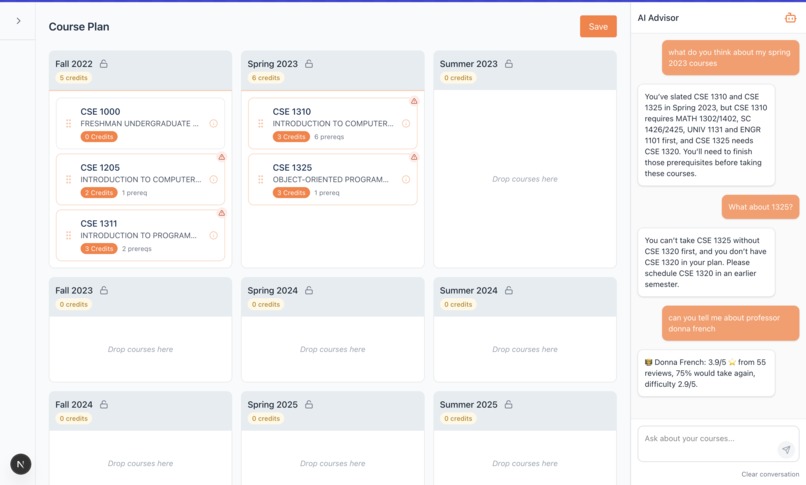
Task: Click the 6 credits badge under Spring 2023
Action: [266, 78]
